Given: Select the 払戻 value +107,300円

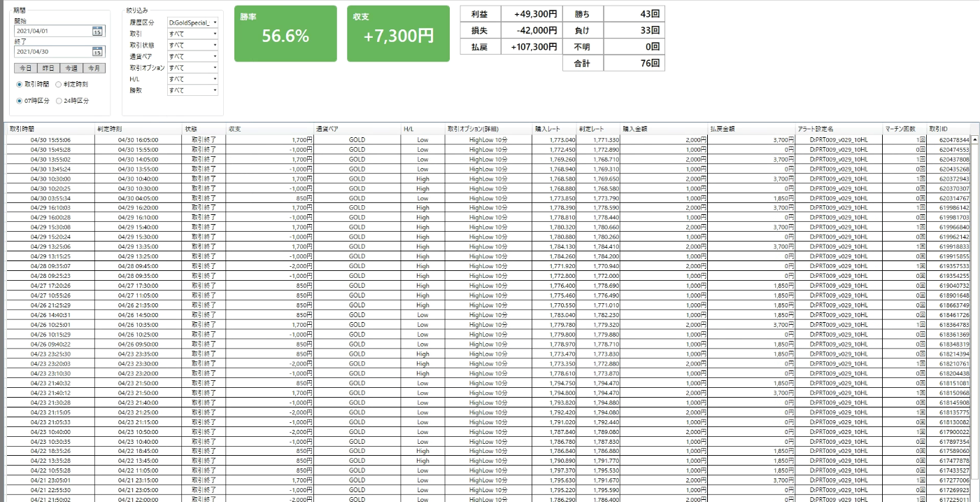Looking at the screenshot, I should [532, 46].
